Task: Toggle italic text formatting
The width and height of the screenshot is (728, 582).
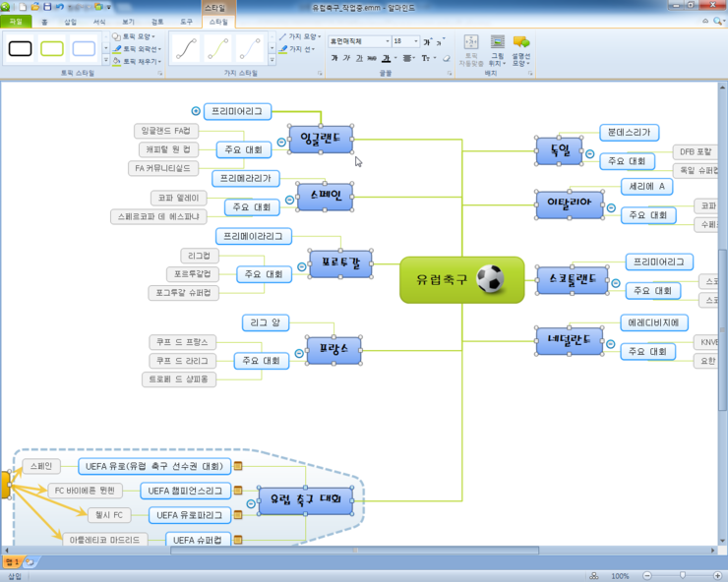Action: coord(347,58)
